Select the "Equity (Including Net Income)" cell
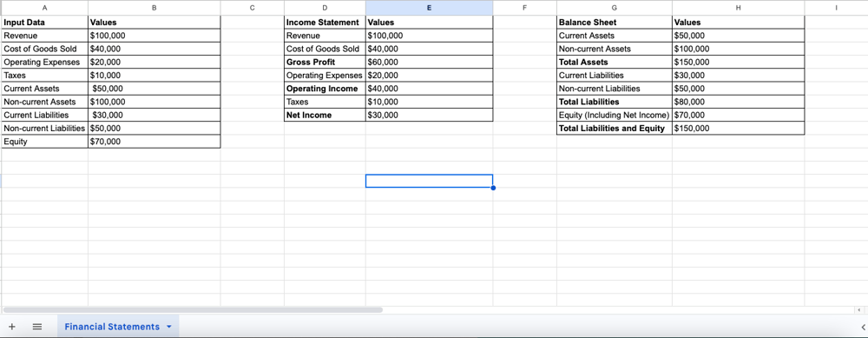The image size is (868, 338). [x=615, y=116]
